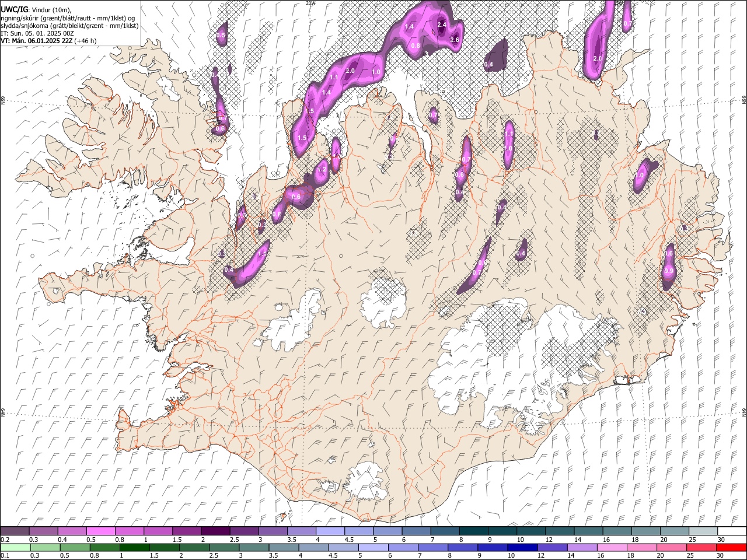Click the 20W longitude label
The height and width of the screenshot is (560, 747).
[310, 3]
